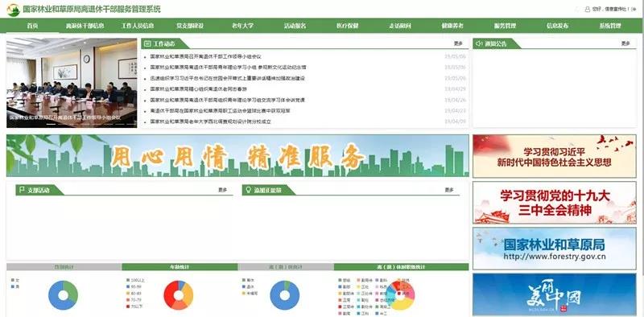Viewport: 644px width, 317px height.
Task: Click the 用心用情 精准服务 banner
Action: click(x=237, y=155)
